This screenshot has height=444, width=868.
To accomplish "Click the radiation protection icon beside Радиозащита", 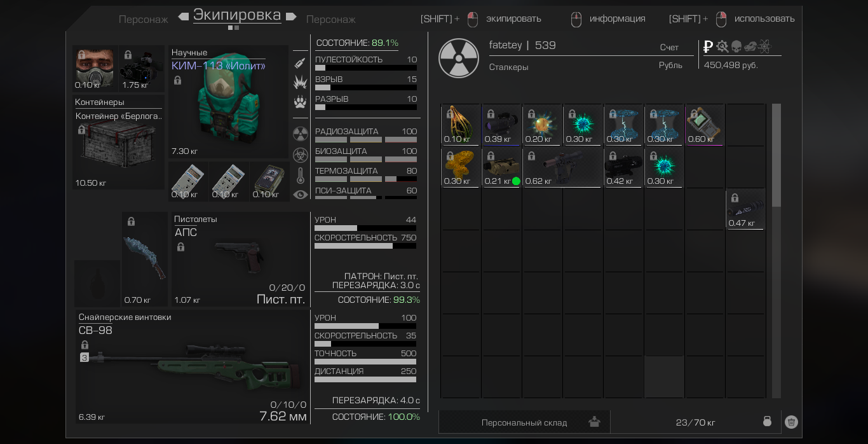I will tap(301, 134).
